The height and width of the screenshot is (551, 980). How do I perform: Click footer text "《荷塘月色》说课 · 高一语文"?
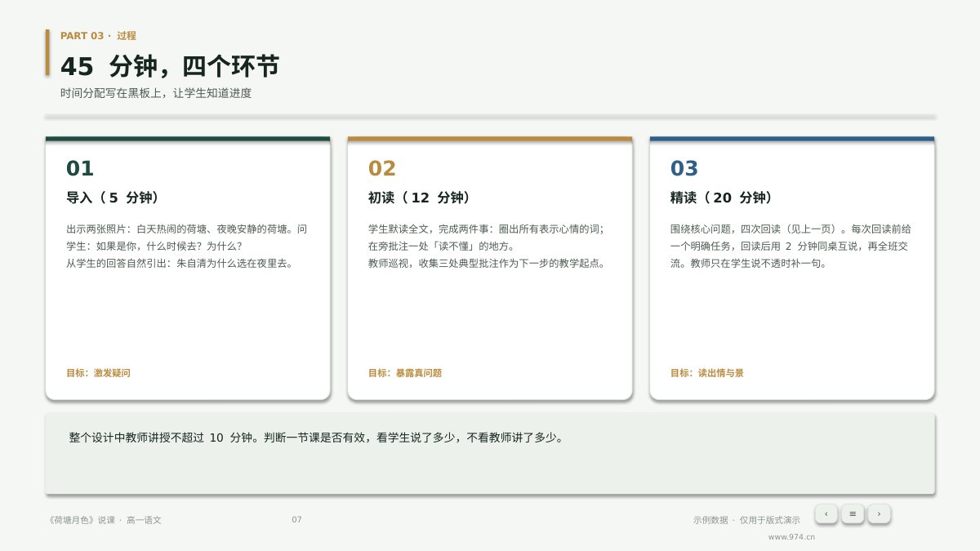click(x=105, y=520)
